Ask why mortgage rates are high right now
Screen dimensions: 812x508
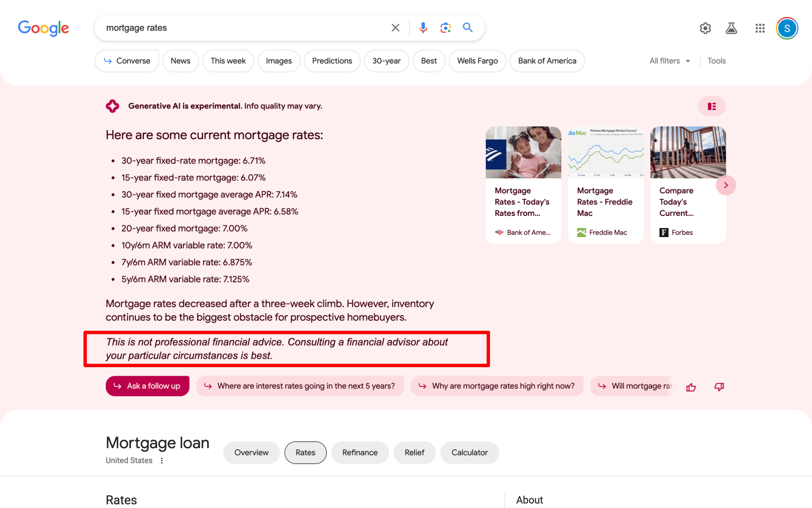coord(497,386)
